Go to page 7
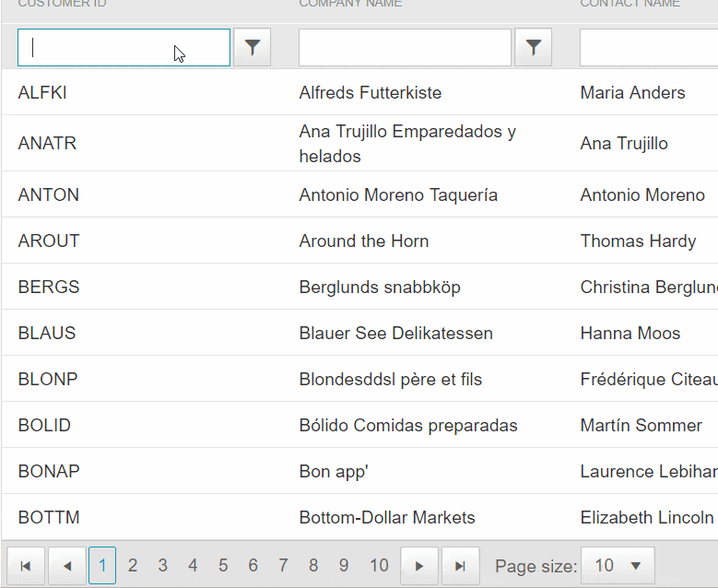The image size is (718, 588). tap(284, 566)
